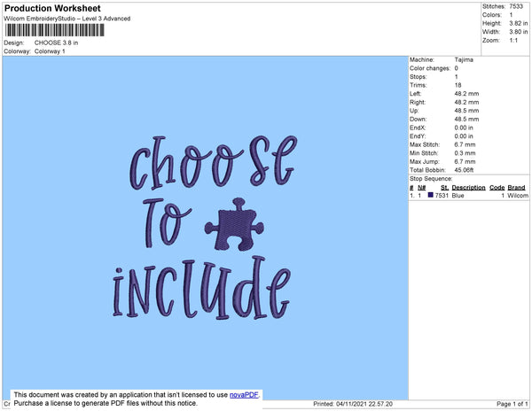
Task: Click the 'Max Stitch' value 6.7 mm
Action: (465, 144)
